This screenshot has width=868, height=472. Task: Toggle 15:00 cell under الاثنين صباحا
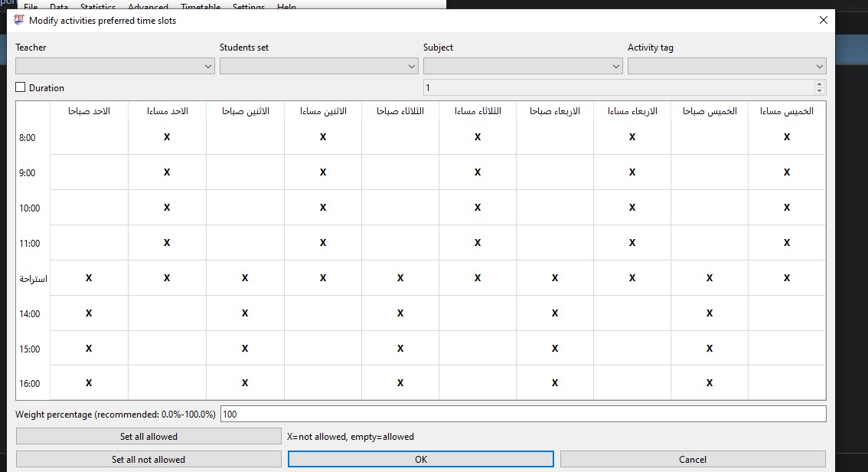pos(245,349)
